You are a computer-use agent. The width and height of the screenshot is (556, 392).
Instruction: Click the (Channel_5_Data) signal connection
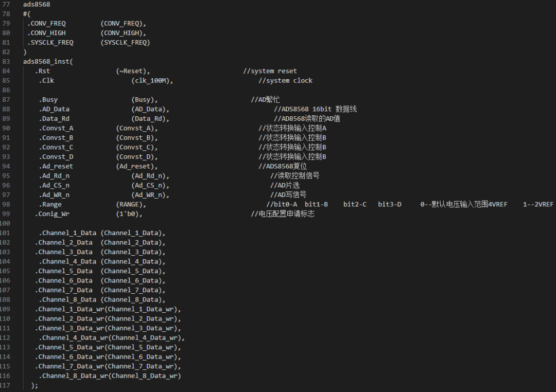click(133, 271)
